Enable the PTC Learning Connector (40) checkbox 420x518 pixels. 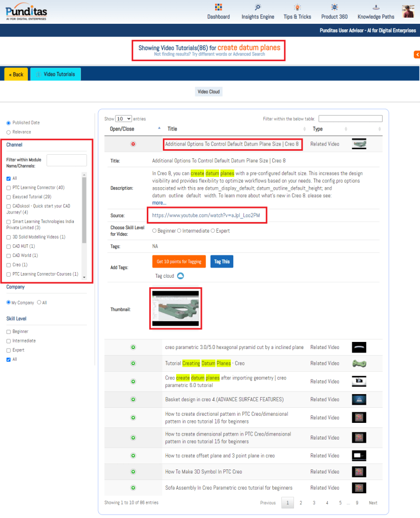(9, 188)
